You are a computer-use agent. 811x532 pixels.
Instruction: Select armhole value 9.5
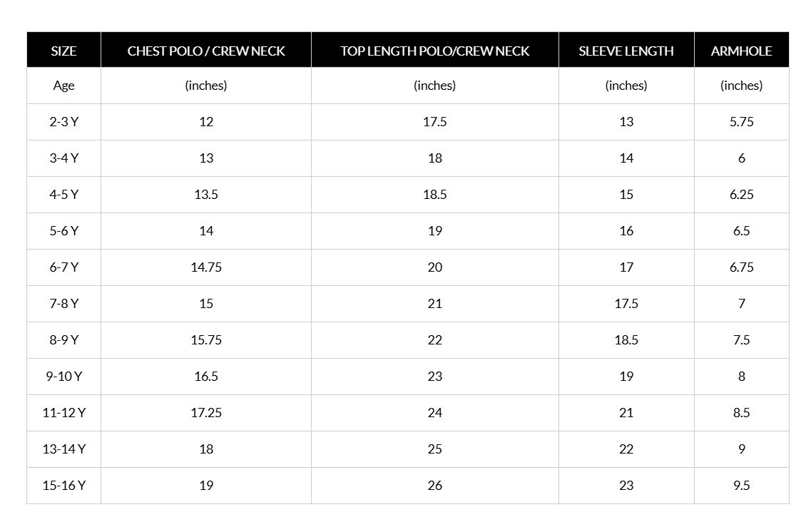tap(741, 485)
